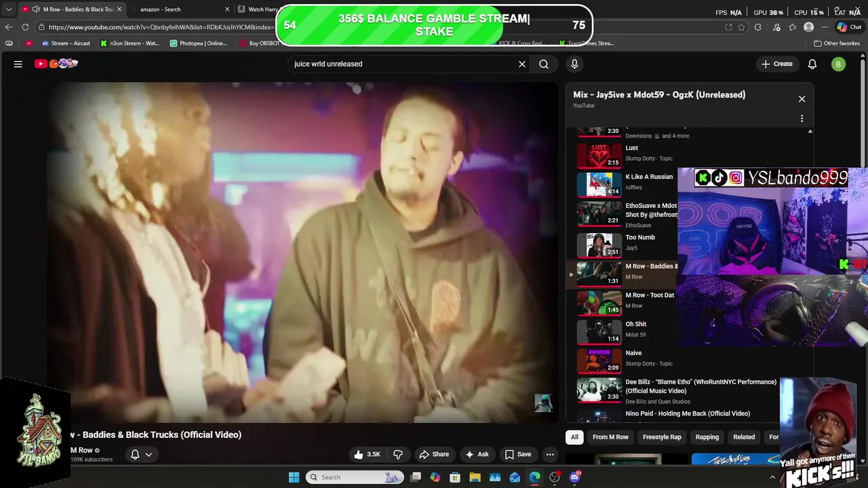Like the video with thumbs up

point(367,454)
